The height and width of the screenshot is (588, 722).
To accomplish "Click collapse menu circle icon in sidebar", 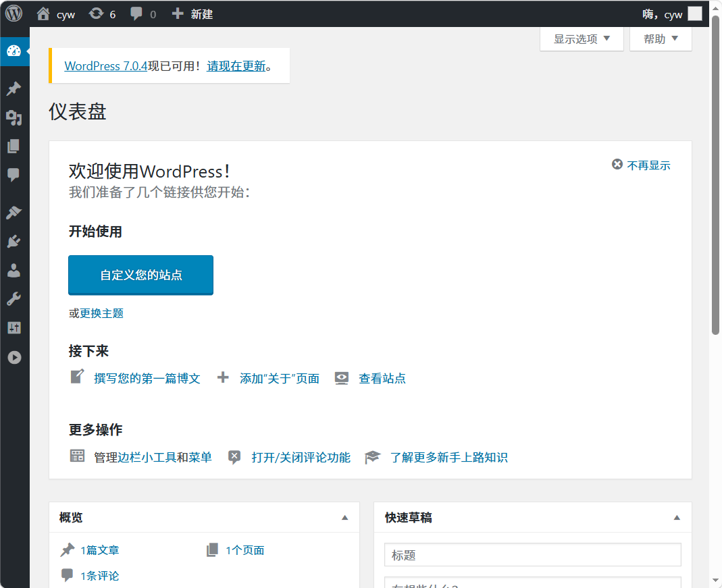I will tap(14, 358).
